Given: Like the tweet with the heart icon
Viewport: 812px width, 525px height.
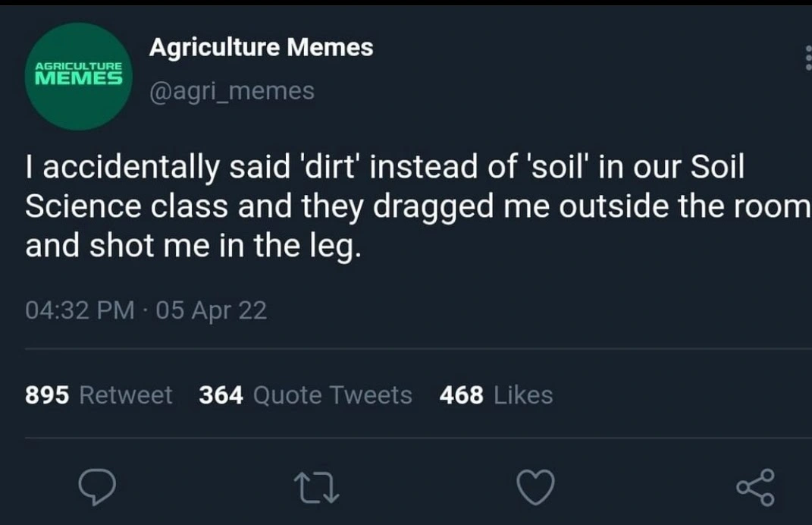Looking at the screenshot, I should point(535,486).
